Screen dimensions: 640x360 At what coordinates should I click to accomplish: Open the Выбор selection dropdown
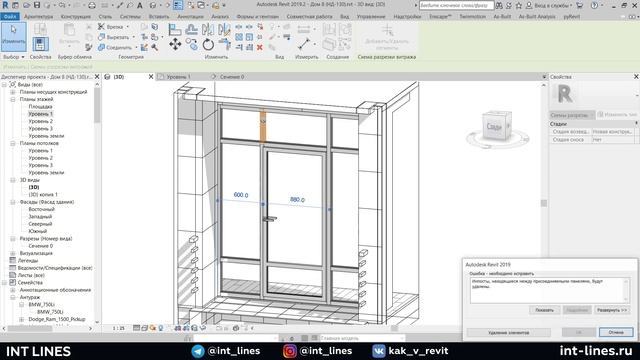tap(13, 57)
